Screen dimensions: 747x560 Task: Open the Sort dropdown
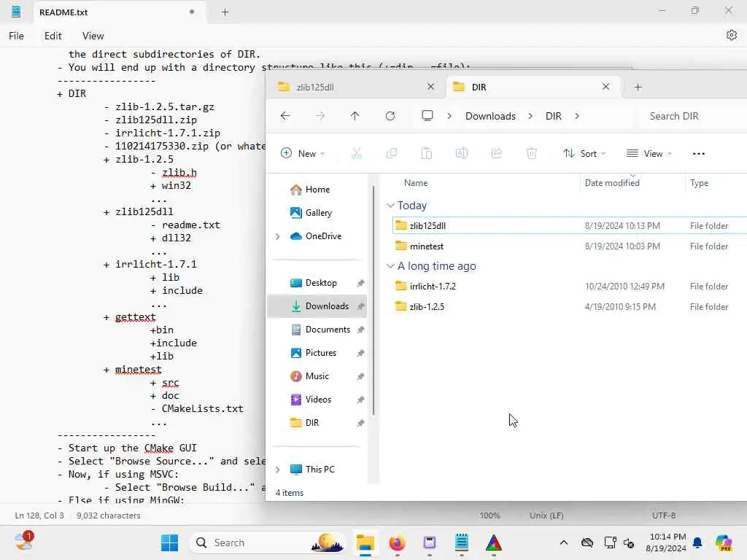coord(584,153)
